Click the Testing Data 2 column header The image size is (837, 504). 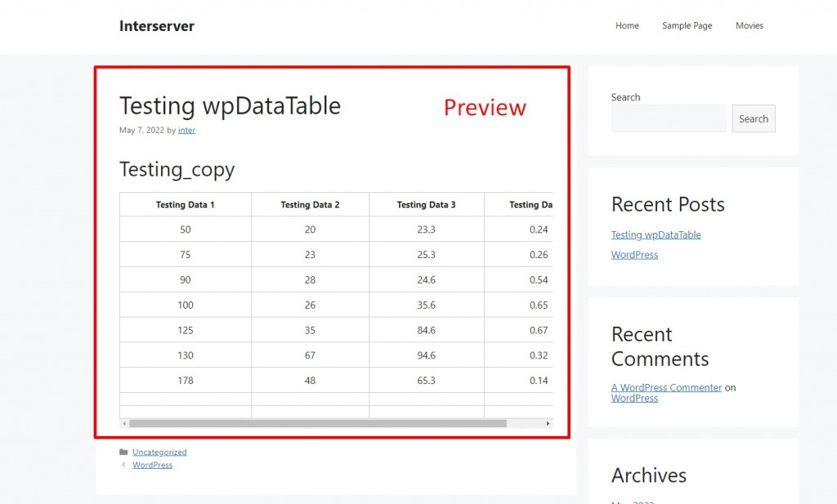coord(310,204)
